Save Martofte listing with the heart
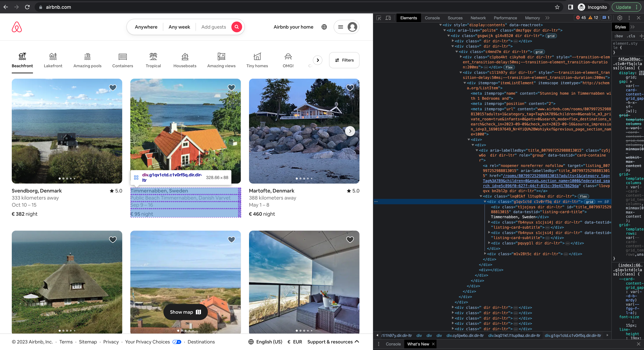Image resolution: width=644 pixels, height=350 pixels. pos(350,87)
